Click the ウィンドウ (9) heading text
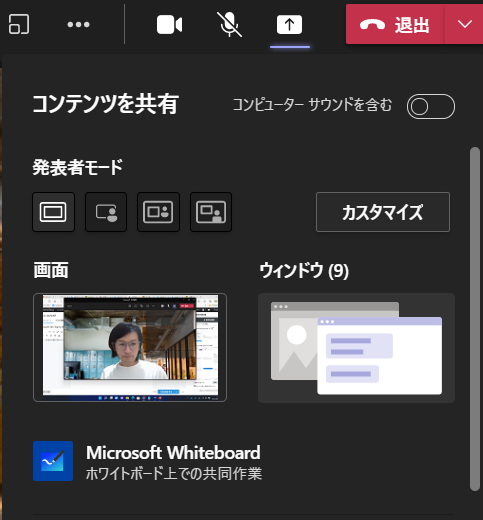 click(304, 270)
